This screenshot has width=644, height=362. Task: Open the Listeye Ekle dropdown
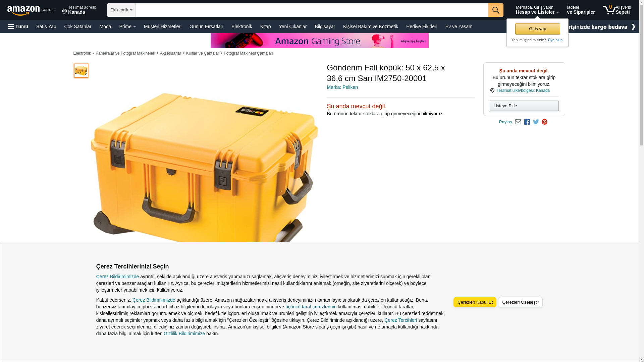tap(524, 106)
